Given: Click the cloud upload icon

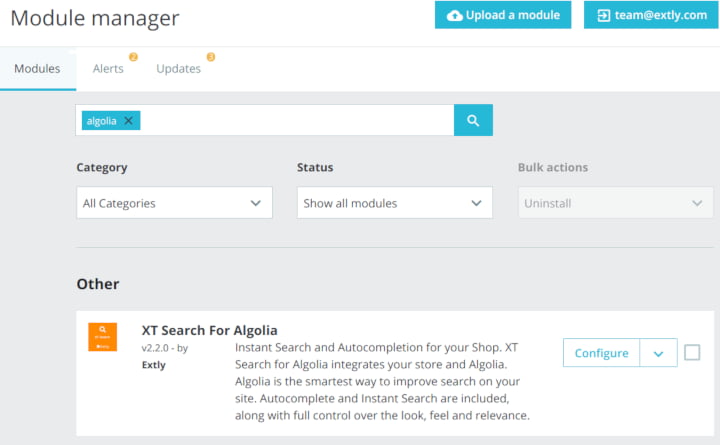Looking at the screenshot, I should 455,16.
